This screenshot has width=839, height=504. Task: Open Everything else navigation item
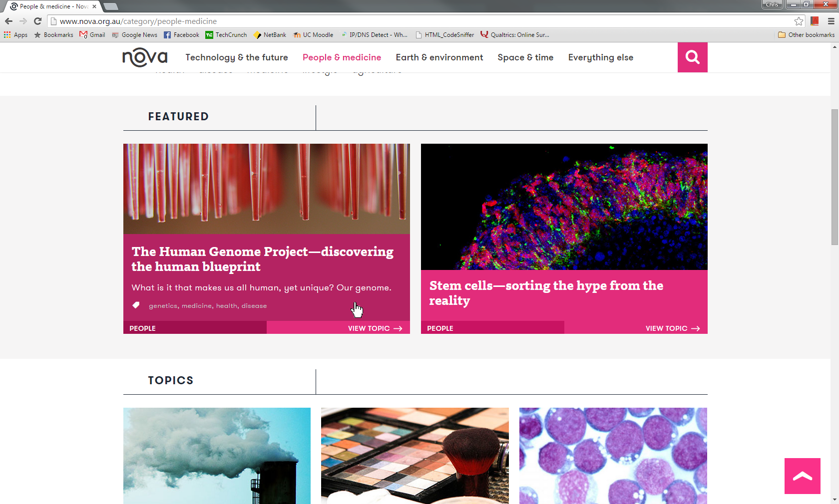coord(601,57)
